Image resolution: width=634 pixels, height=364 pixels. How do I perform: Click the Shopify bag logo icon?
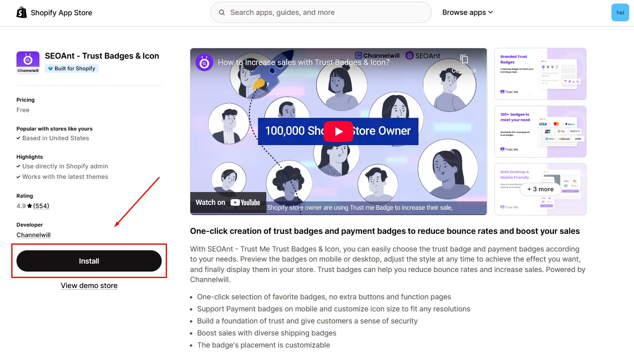pos(22,12)
